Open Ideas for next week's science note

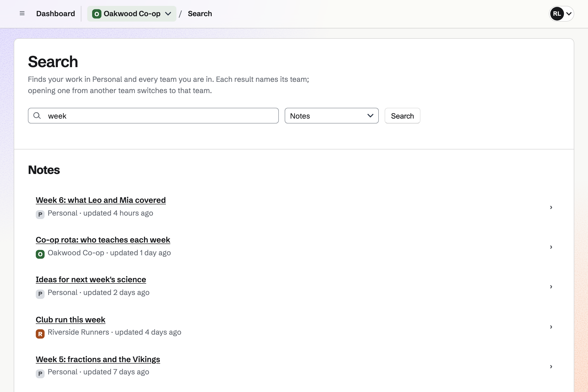91,280
